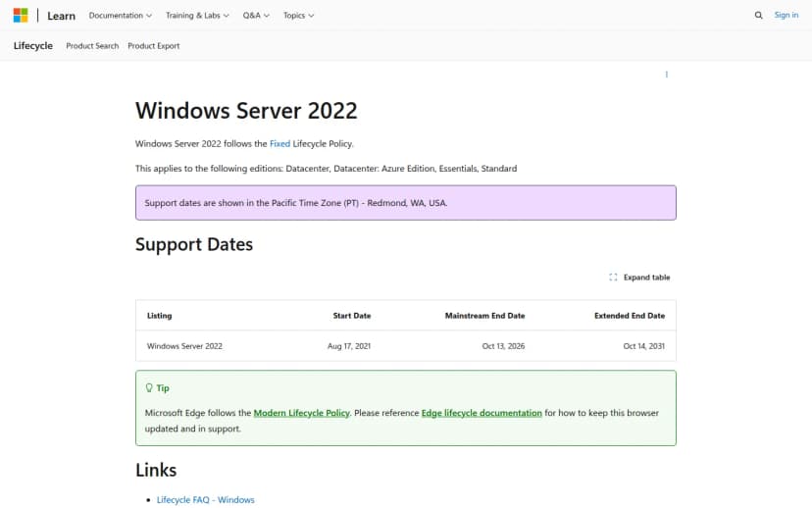Open the Lifecycle section link
812x508 pixels.
tap(33, 45)
